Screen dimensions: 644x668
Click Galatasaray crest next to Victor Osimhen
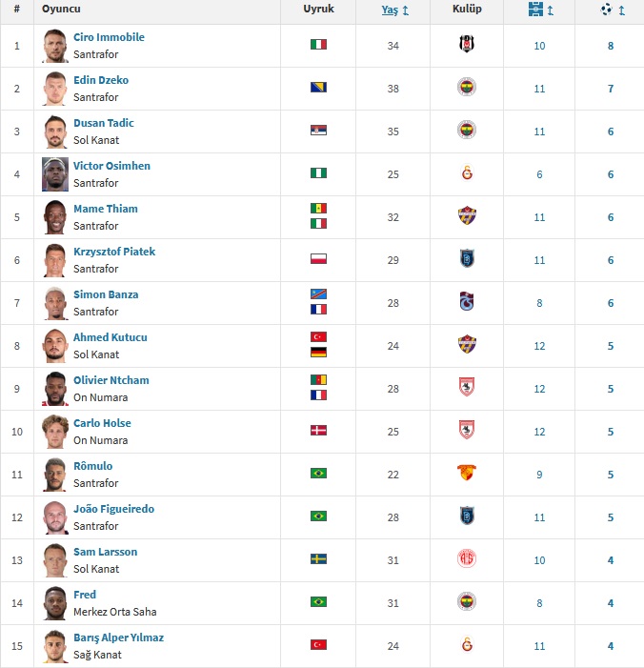(467, 173)
